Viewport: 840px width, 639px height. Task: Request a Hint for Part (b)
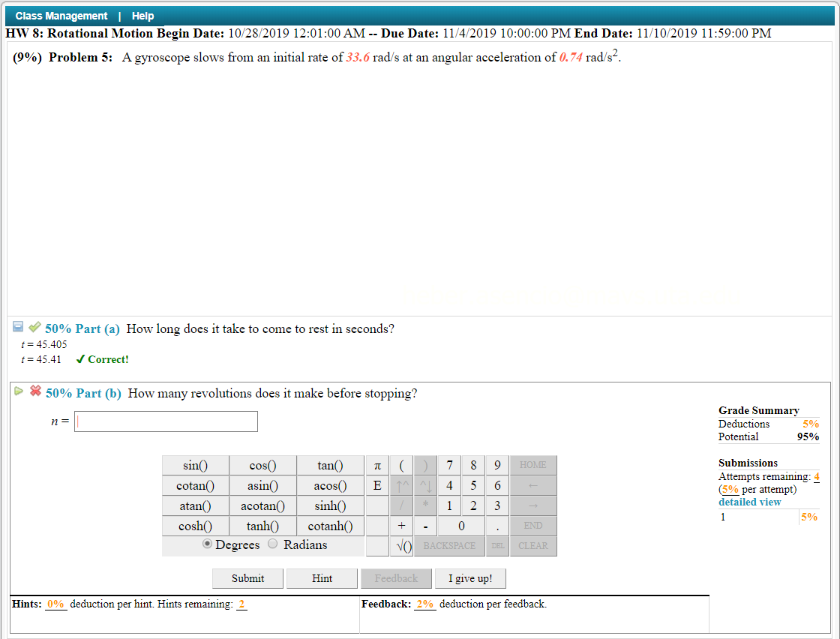pyautogui.click(x=322, y=578)
